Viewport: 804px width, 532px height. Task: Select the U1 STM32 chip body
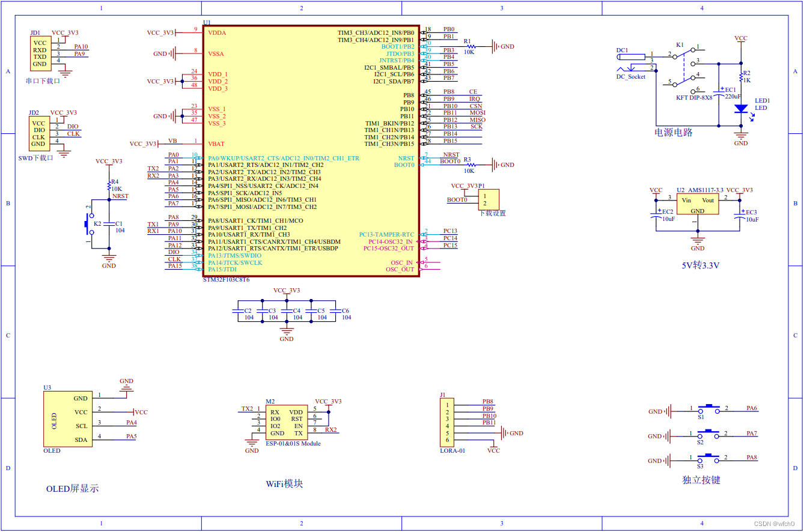click(312, 151)
